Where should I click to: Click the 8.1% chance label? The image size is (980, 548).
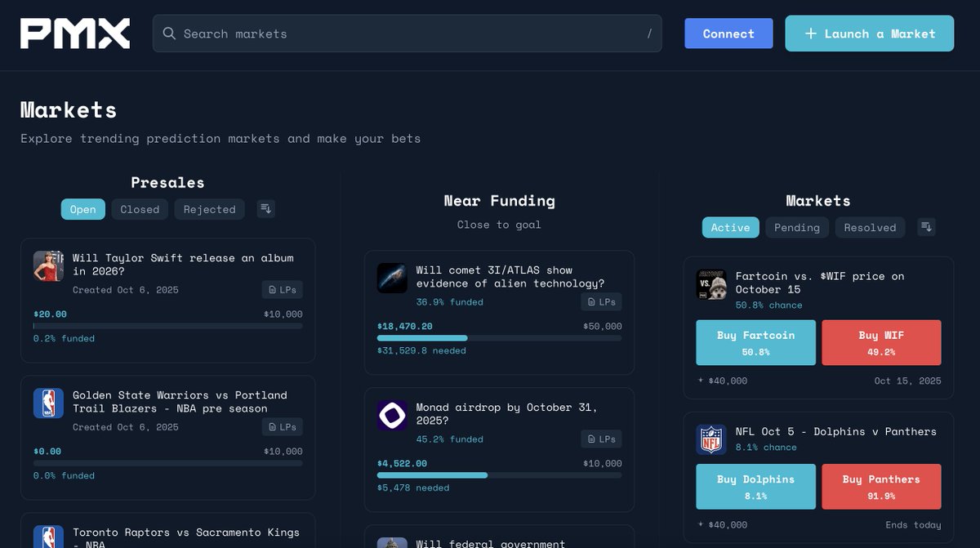click(x=766, y=447)
